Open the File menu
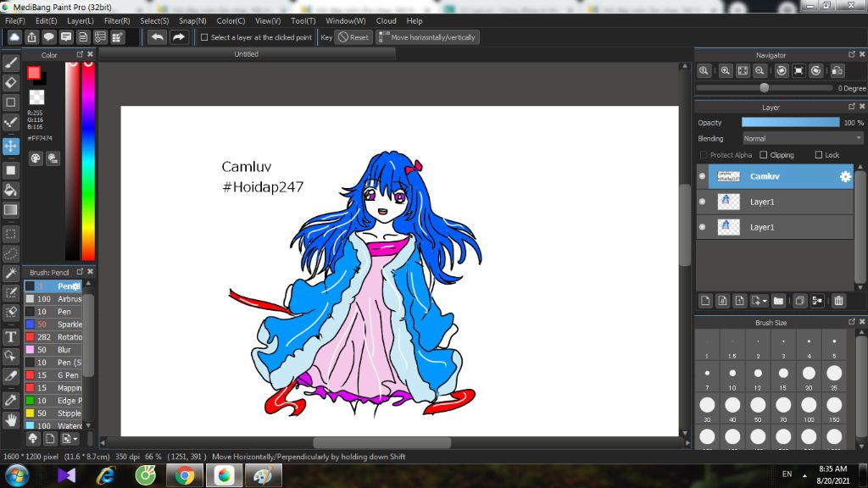868x488 pixels. [x=15, y=21]
